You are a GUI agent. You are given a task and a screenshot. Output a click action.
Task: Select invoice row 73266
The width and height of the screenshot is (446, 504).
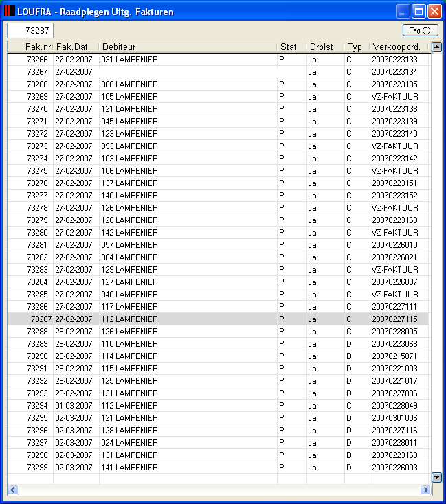coord(218,60)
